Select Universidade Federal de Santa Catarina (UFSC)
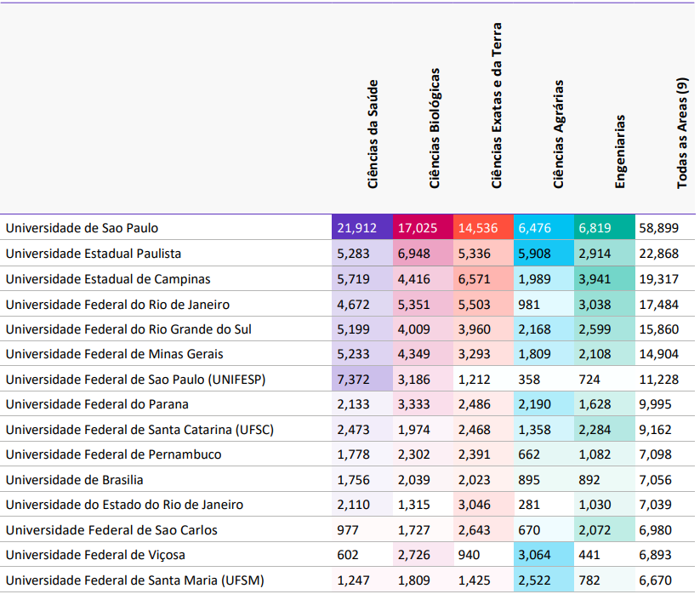Screen dimensions: 700x600 [139, 429]
